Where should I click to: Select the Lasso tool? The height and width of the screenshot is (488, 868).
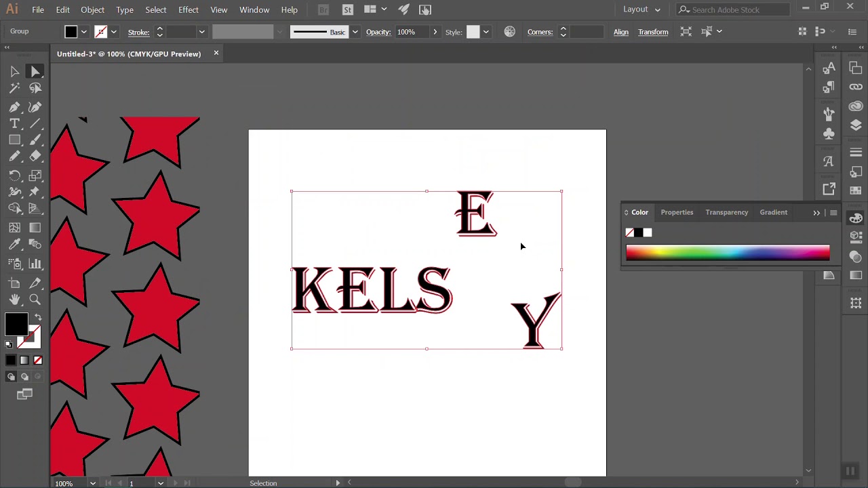click(x=35, y=88)
